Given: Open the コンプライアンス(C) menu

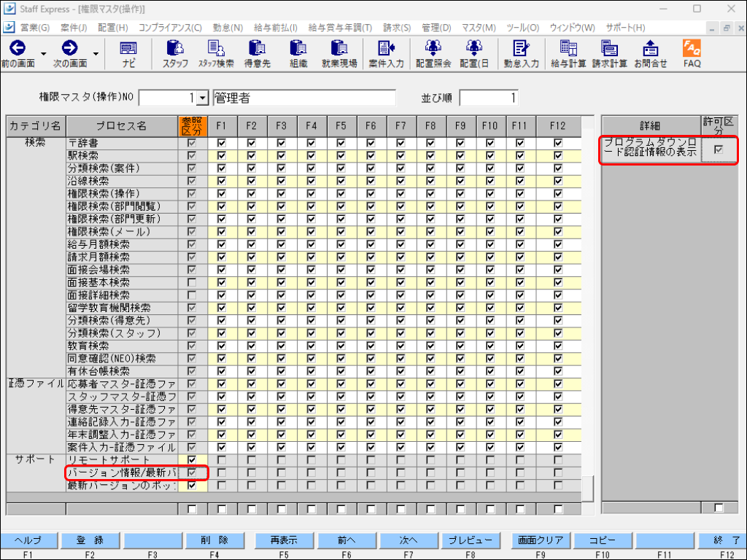Looking at the screenshot, I should click(x=170, y=28).
